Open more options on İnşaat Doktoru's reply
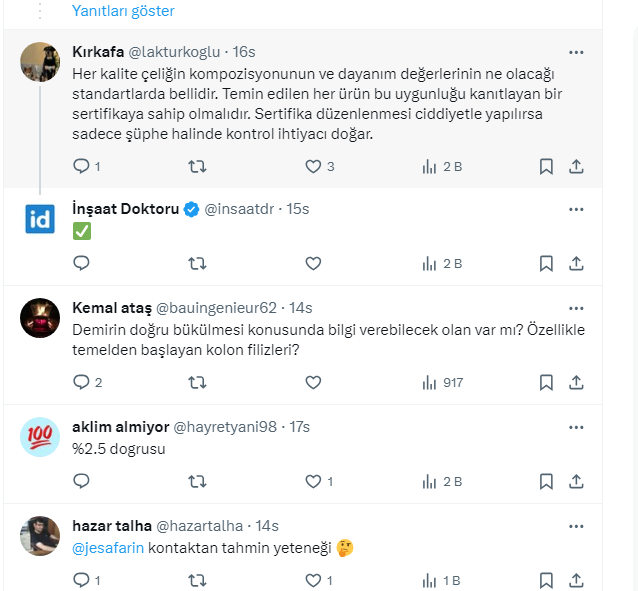The height and width of the screenshot is (591, 638). point(576,209)
